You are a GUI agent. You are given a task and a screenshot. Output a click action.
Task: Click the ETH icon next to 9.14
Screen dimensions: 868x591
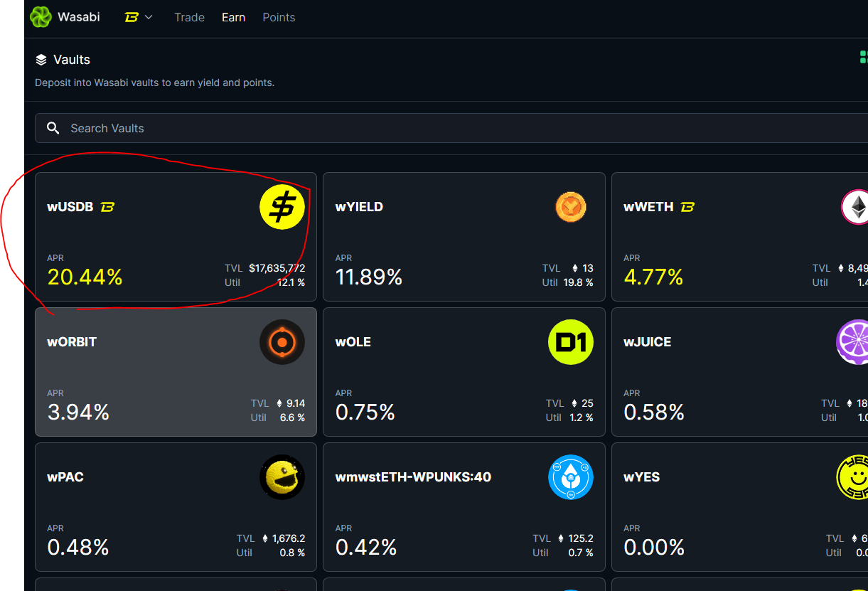click(279, 403)
